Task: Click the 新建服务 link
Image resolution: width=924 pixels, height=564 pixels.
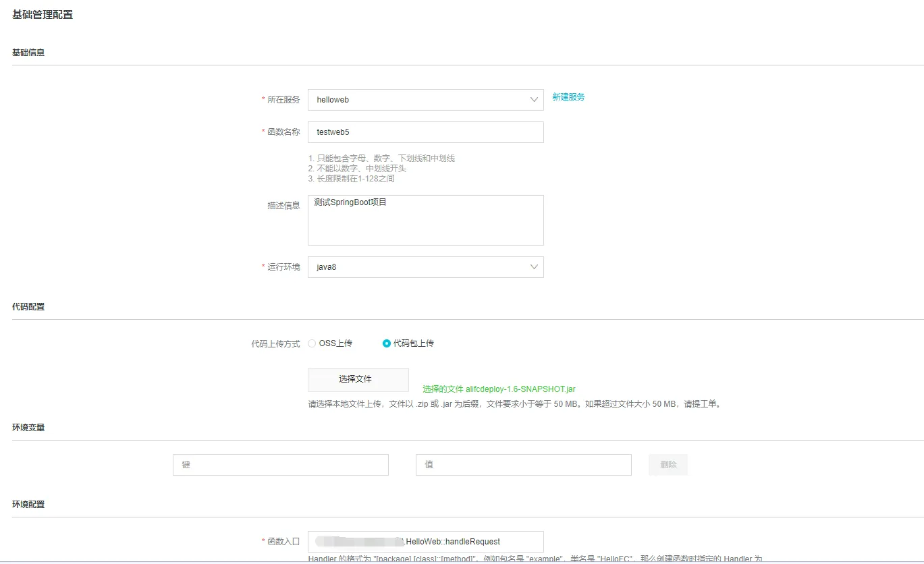Action: [x=568, y=97]
